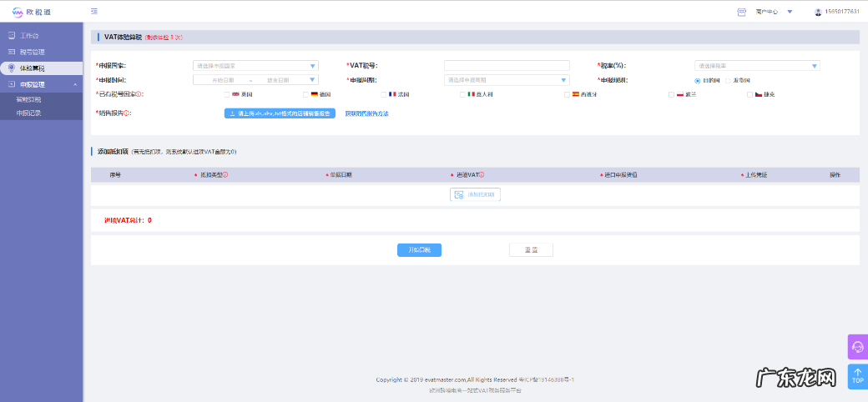This screenshot has width=868, height=402.
Task: Select the 发货国 radio button
Action: point(728,80)
